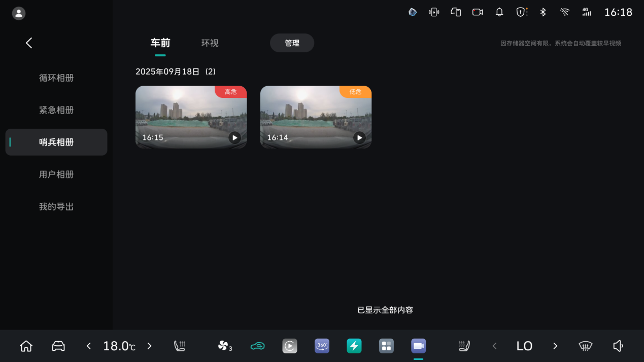Image resolution: width=644 pixels, height=362 pixels.
Task: Toggle the front windshield defrost
Action: [585, 346]
